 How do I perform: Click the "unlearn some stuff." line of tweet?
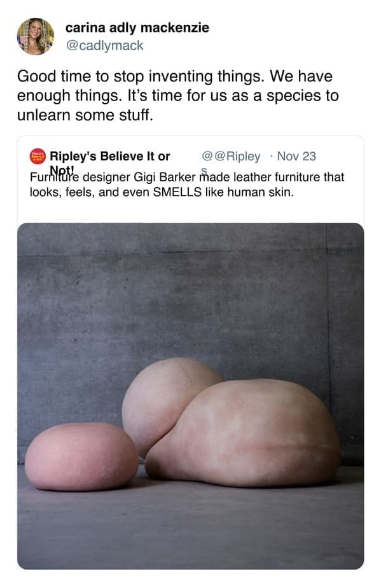coord(85,115)
